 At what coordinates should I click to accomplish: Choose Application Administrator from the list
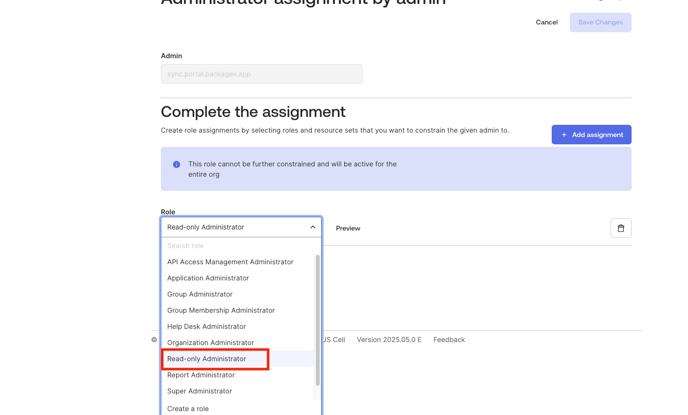pos(208,278)
